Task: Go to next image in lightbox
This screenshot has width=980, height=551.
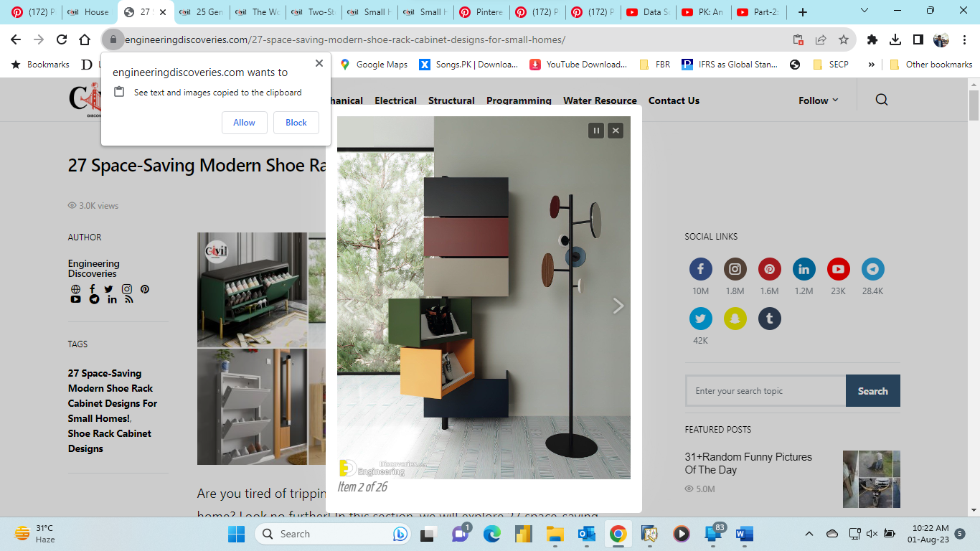Action: [618, 306]
